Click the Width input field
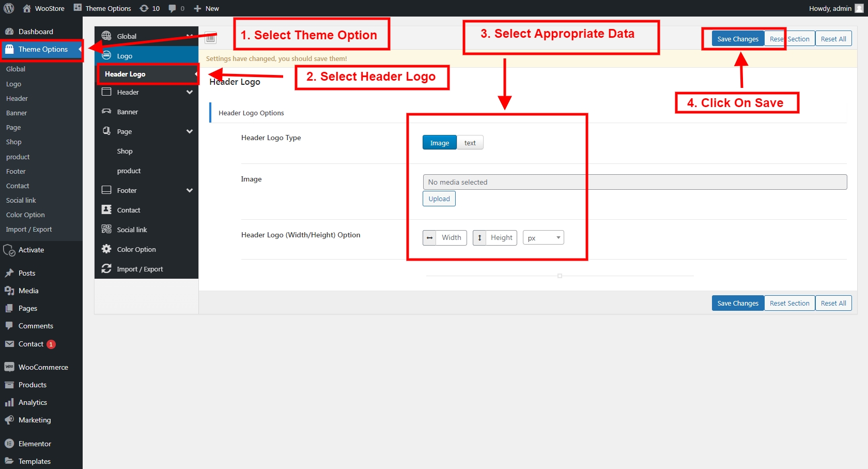 click(451, 238)
